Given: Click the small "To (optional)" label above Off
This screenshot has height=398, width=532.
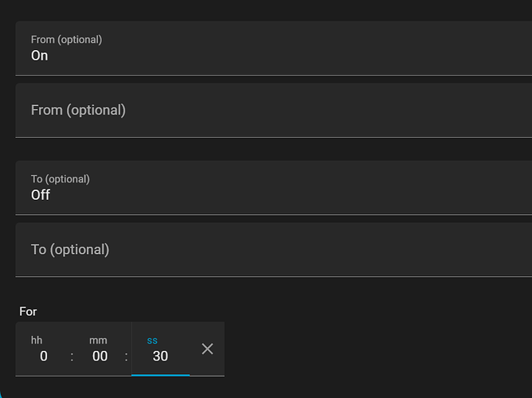Looking at the screenshot, I should pyautogui.click(x=60, y=179).
